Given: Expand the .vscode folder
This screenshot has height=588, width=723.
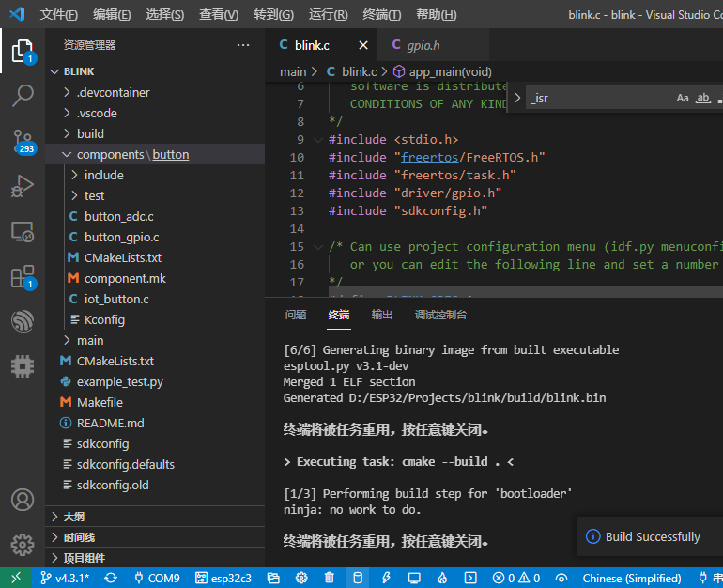Looking at the screenshot, I should tap(155, 113).
